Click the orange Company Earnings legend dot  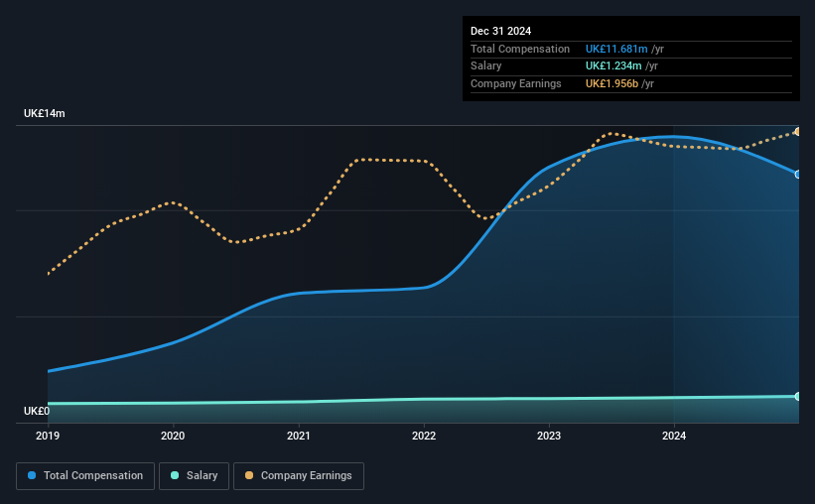[249, 475]
